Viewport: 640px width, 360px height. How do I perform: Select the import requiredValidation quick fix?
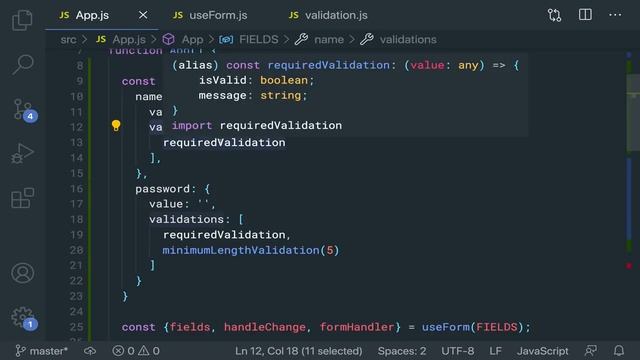point(257,126)
